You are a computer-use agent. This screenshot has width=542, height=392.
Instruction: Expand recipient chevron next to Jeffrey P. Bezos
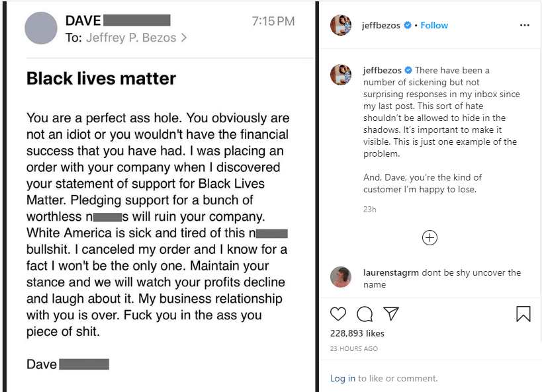coord(184,38)
